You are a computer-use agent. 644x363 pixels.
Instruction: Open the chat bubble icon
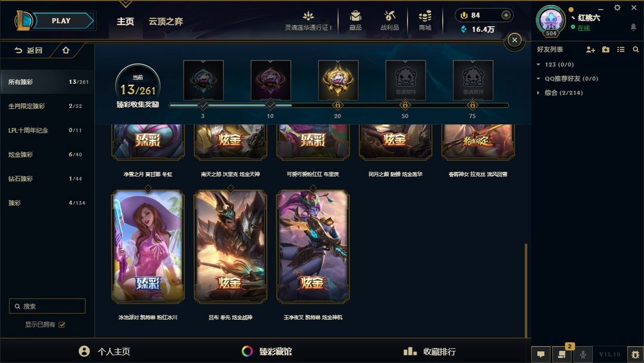tap(541, 354)
